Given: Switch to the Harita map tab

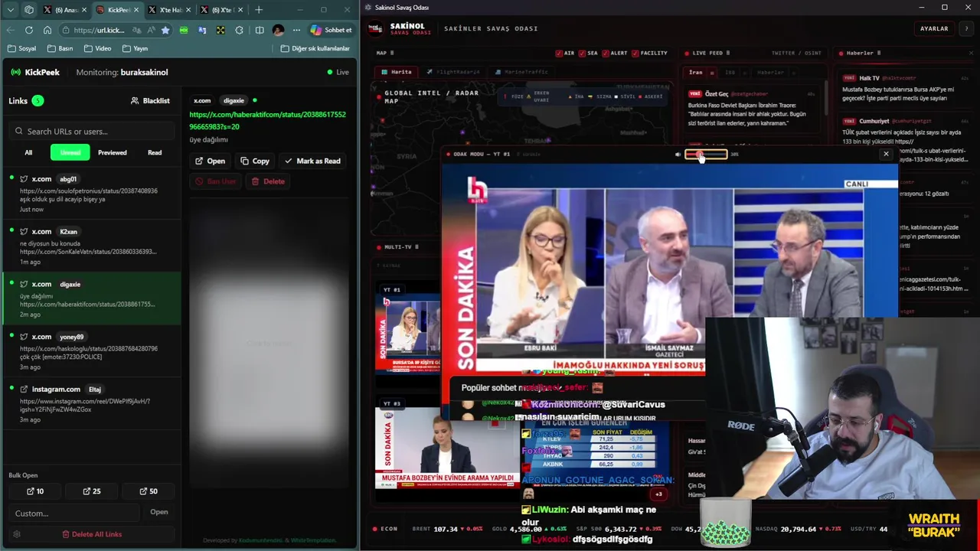Looking at the screenshot, I should (397, 72).
